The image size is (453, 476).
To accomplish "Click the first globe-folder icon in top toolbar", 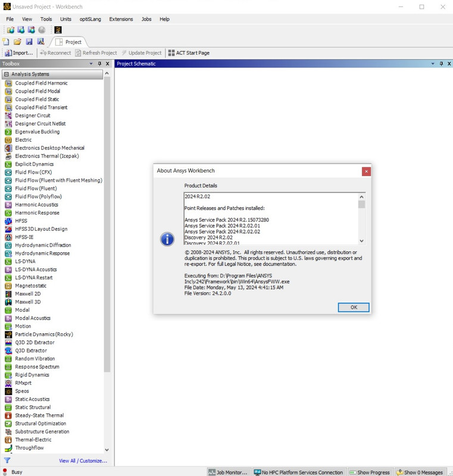I will 11,30.
